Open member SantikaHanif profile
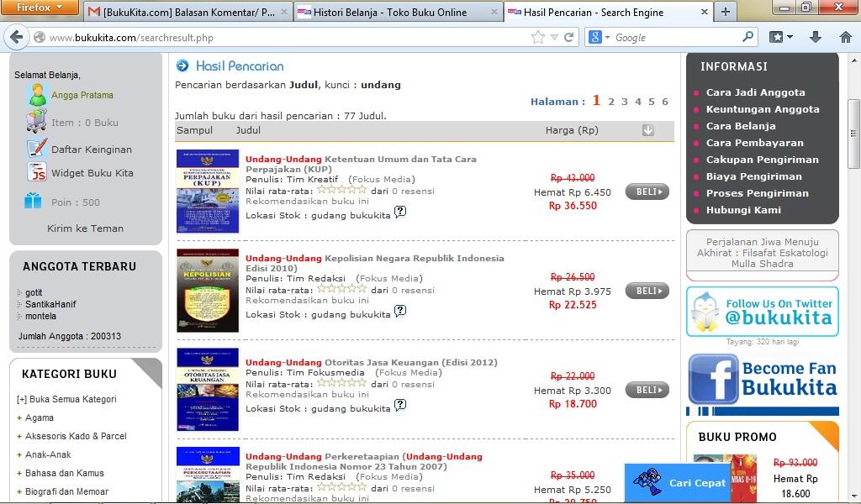861x504 pixels. [x=50, y=304]
